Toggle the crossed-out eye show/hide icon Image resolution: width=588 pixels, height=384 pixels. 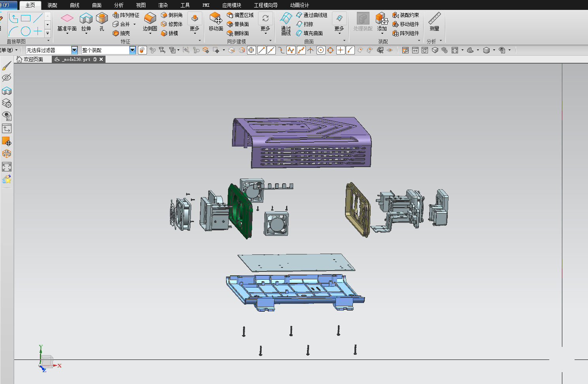(x=7, y=78)
